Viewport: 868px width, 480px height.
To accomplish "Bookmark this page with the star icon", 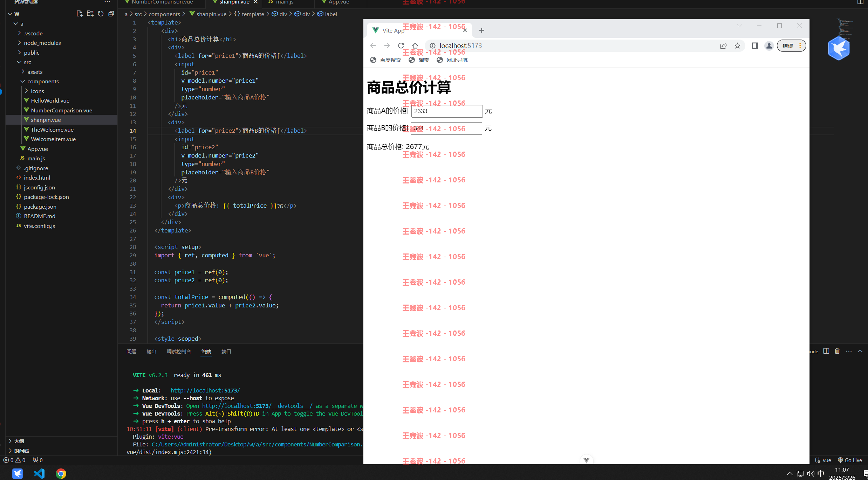I will pyautogui.click(x=737, y=46).
